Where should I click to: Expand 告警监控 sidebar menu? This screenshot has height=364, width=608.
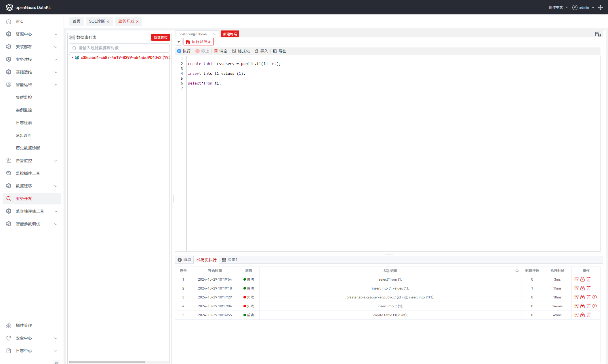[x=32, y=160]
